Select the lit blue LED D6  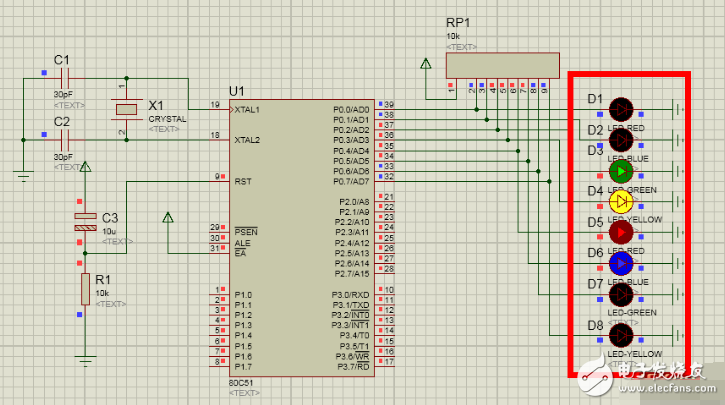tap(621, 264)
